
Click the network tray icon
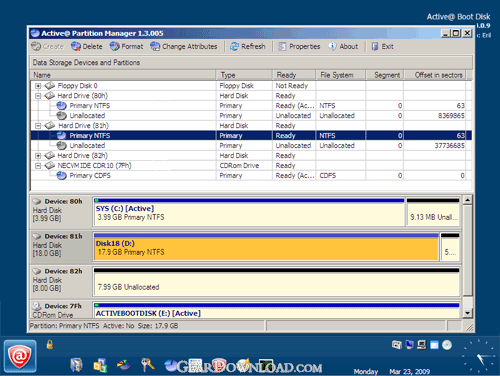tap(422, 345)
